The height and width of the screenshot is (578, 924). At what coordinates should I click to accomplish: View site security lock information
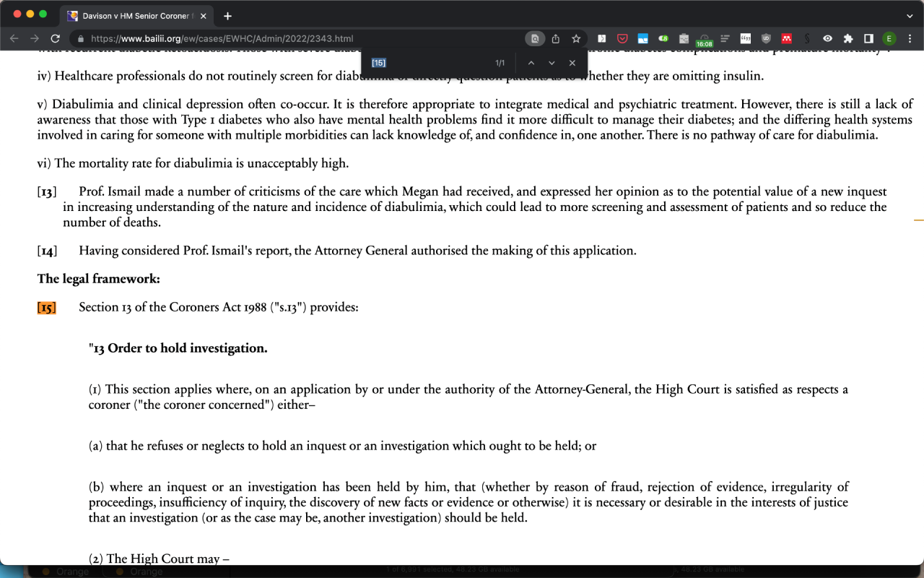(81, 39)
